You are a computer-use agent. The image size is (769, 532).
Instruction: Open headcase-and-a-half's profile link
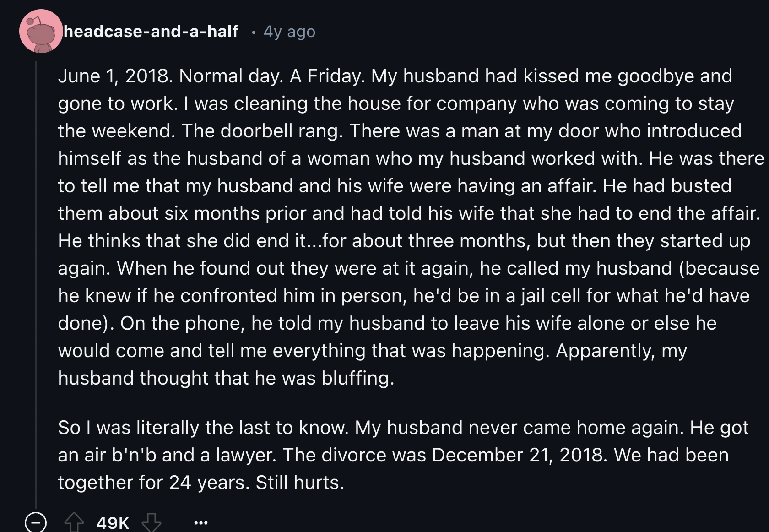[151, 31]
